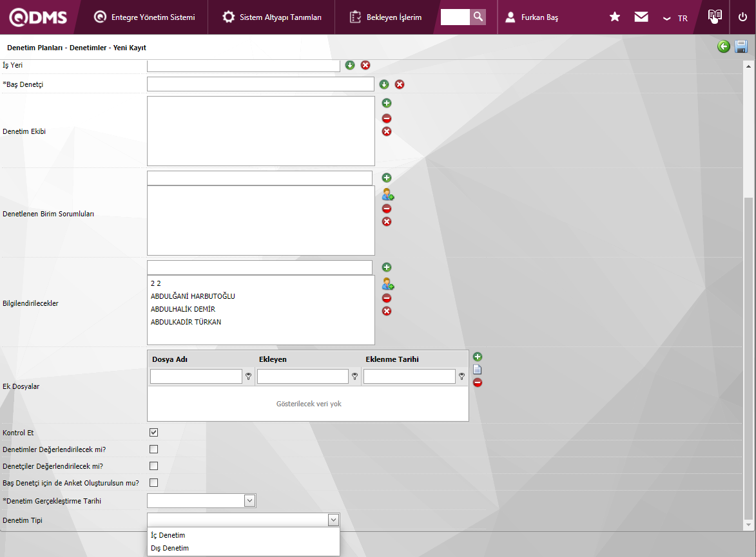Remove Denetlenen Birim Sorumluları entry with minus
The width and height of the screenshot is (756, 557).
tap(387, 209)
